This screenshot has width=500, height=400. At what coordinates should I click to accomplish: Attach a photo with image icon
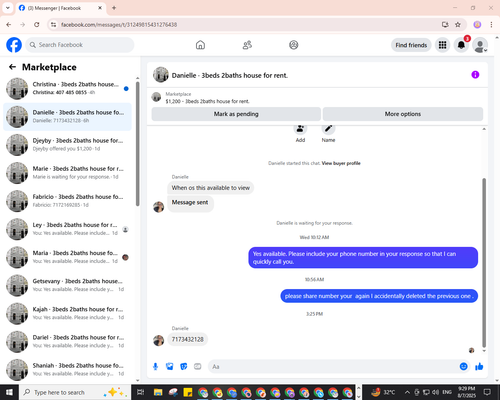tap(170, 367)
